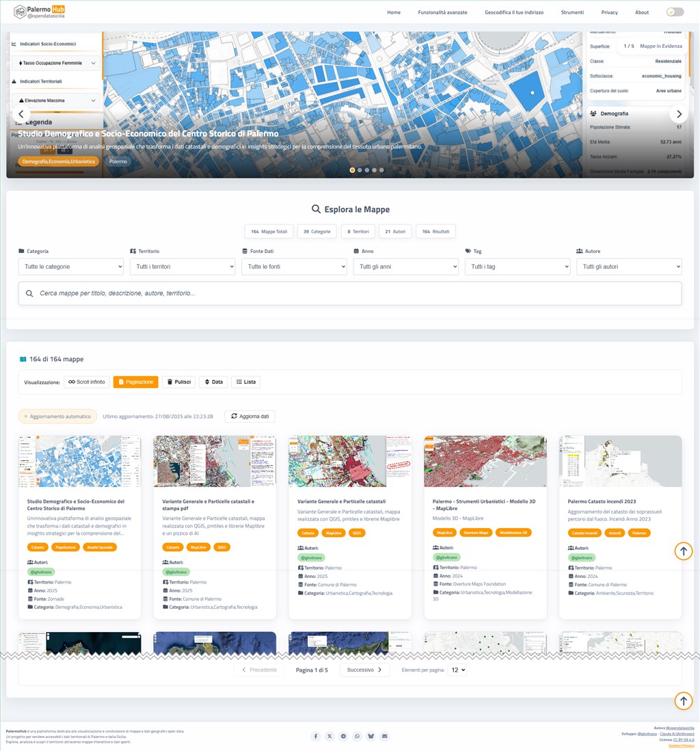Open the Facebook share icon in footer
The height and width of the screenshot is (751, 700).
point(315,736)
